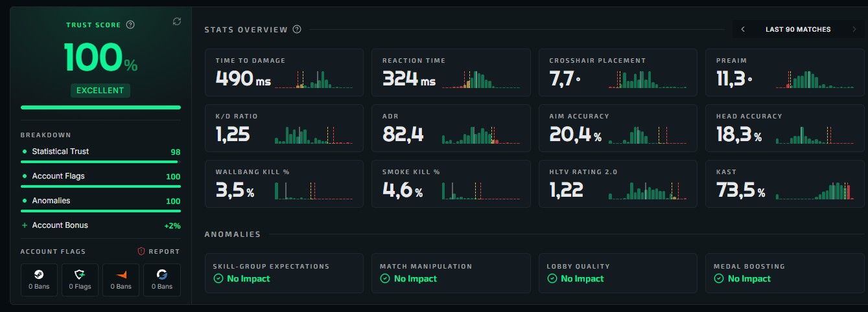The image size is (868, 312).
Task: Click the Skill-Group Expectations check mark icon
Action: tap(218, 279)
